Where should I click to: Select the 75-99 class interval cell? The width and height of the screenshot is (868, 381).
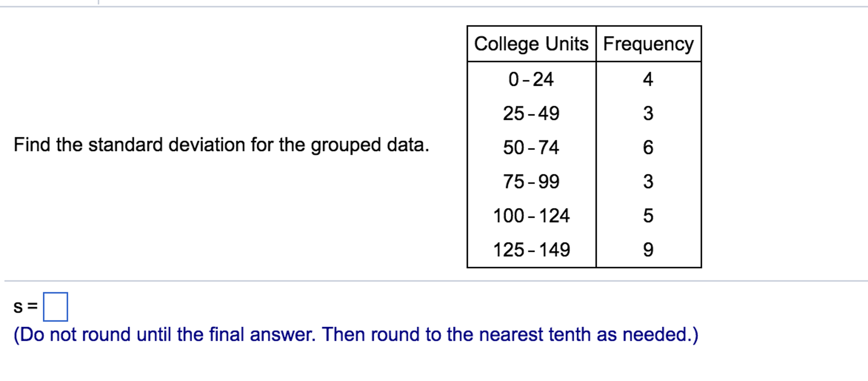click(531, 181)
